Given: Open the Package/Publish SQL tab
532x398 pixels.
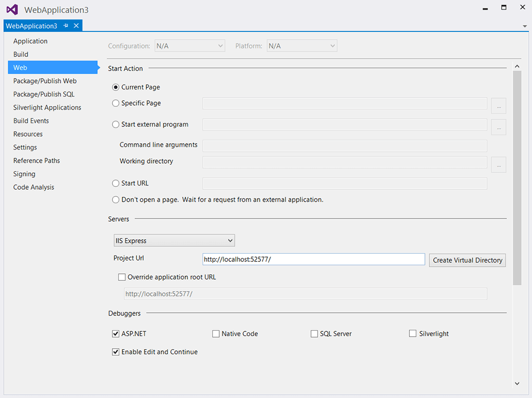Looking at the screenshot, I should [44, 94].
